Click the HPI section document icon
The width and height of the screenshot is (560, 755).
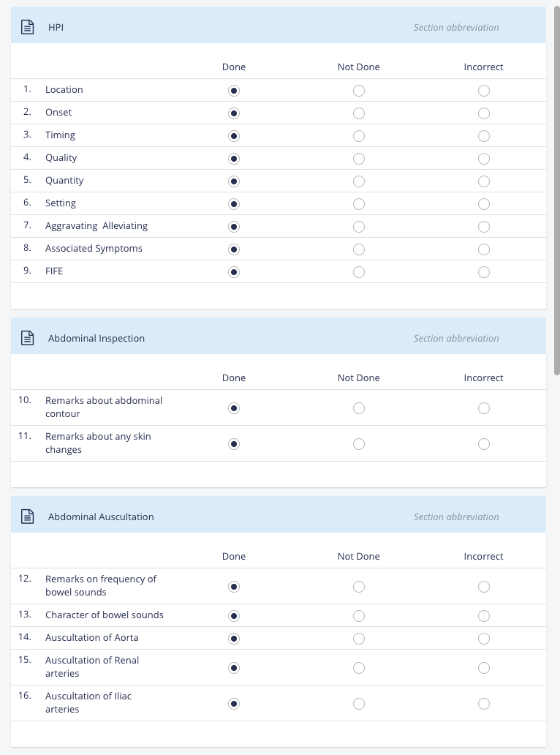[x=28, y=28]
